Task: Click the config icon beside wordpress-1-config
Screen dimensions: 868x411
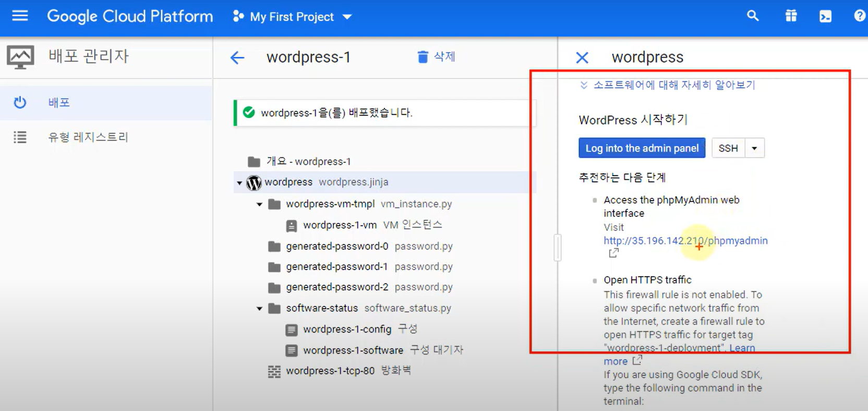Action: click(292, 330)
